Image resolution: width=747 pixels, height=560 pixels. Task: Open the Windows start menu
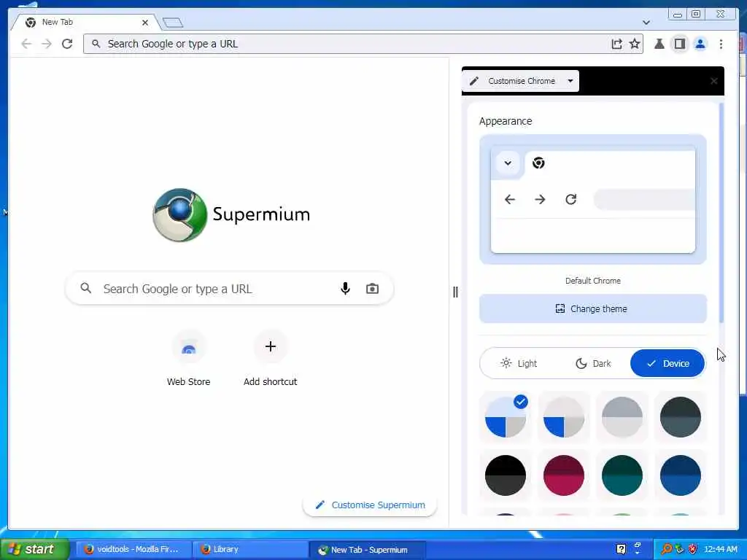[x=34, y=549]
